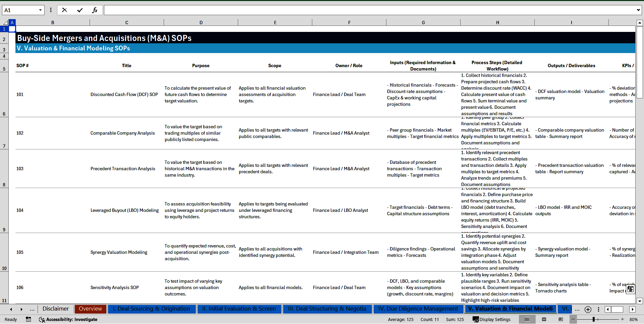This screenshot has height=324, width=644.
Task: Open the macro recording status bar icon
Action: 29,319
